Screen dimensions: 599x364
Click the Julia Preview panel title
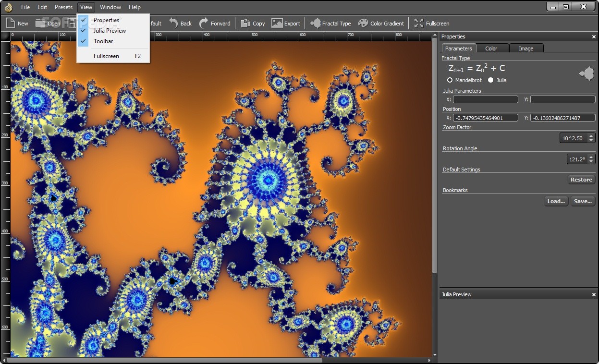click(x=456, y=294)
